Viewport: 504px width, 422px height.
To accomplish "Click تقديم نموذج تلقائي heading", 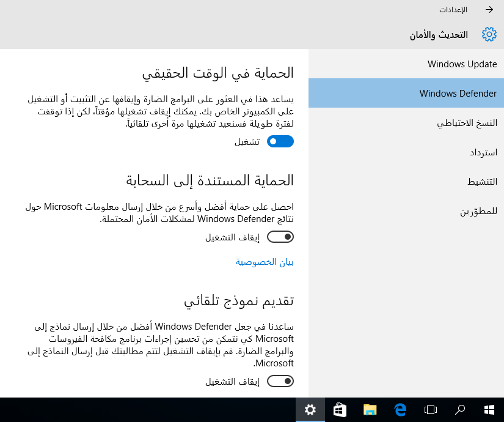I will click(239, 301).
